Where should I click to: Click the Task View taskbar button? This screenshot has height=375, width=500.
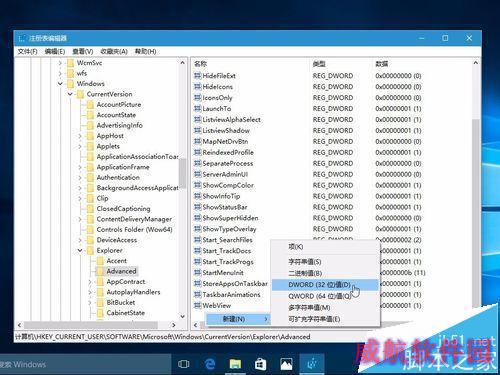coord(184,364)
